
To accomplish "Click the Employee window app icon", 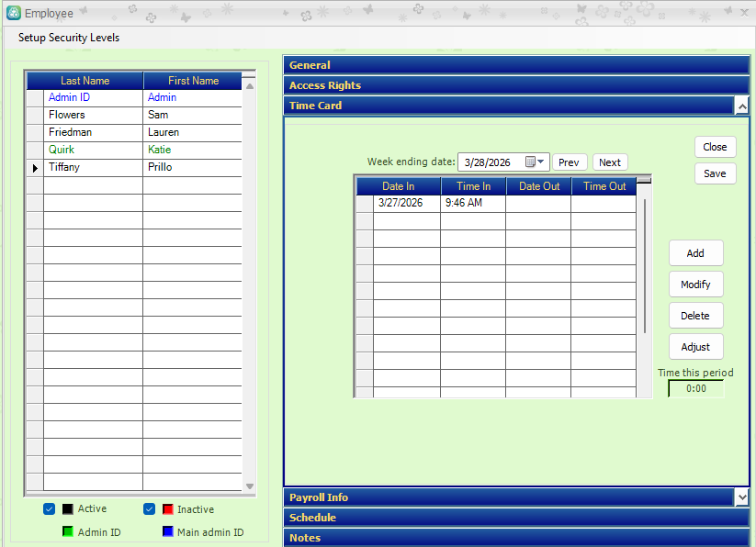I will pos(14,13).
